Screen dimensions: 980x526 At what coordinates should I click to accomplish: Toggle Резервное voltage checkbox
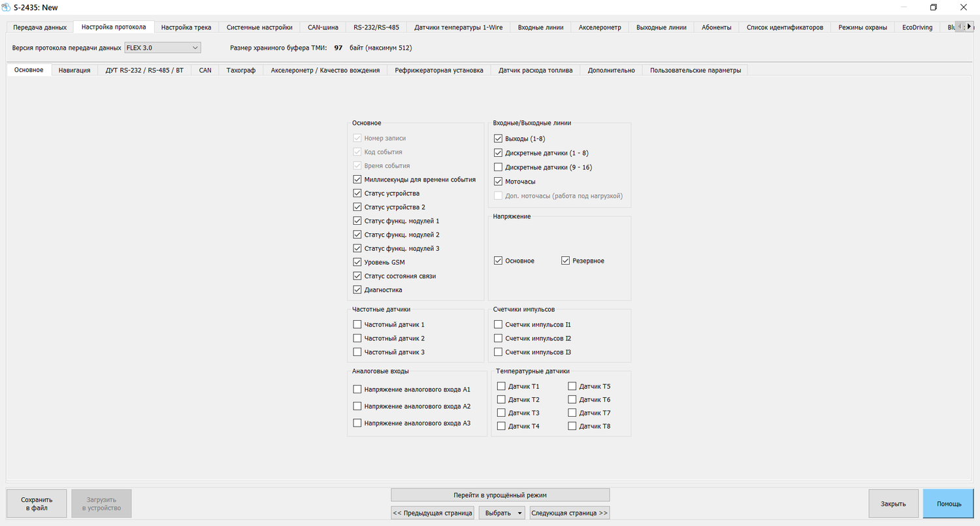click(566, 261)
